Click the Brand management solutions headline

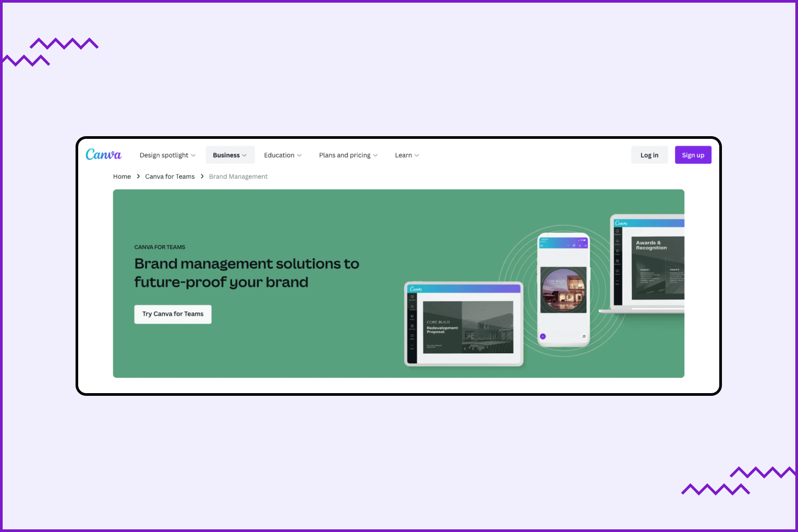(247, 273)
